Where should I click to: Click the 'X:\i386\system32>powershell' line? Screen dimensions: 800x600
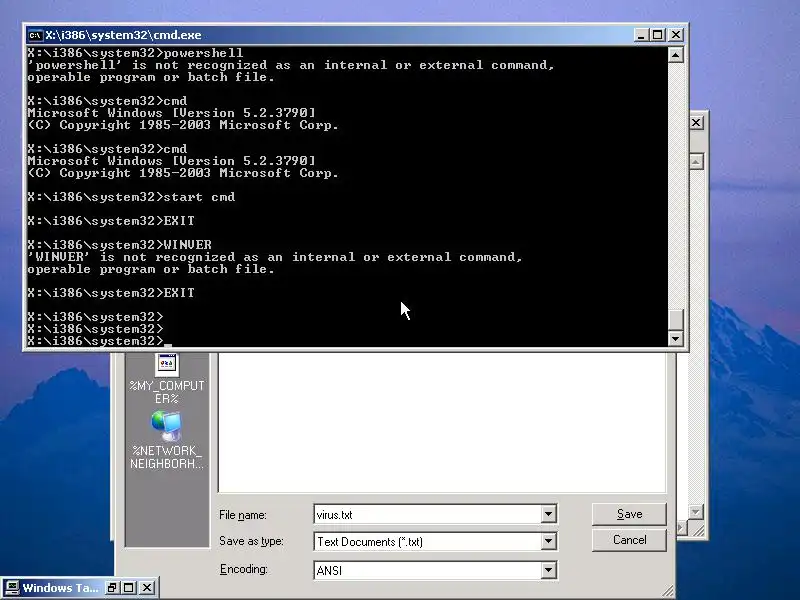pyautogui.click(x=135, y=53)
